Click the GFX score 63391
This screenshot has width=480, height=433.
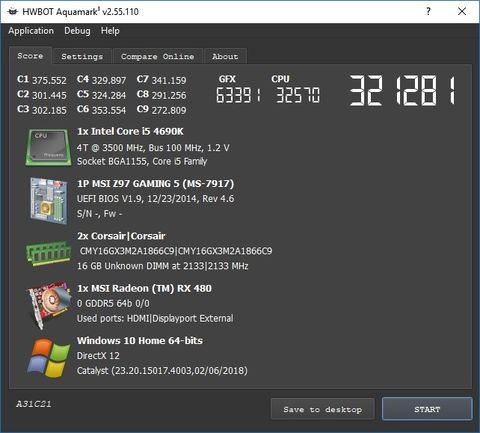point(239,95)
